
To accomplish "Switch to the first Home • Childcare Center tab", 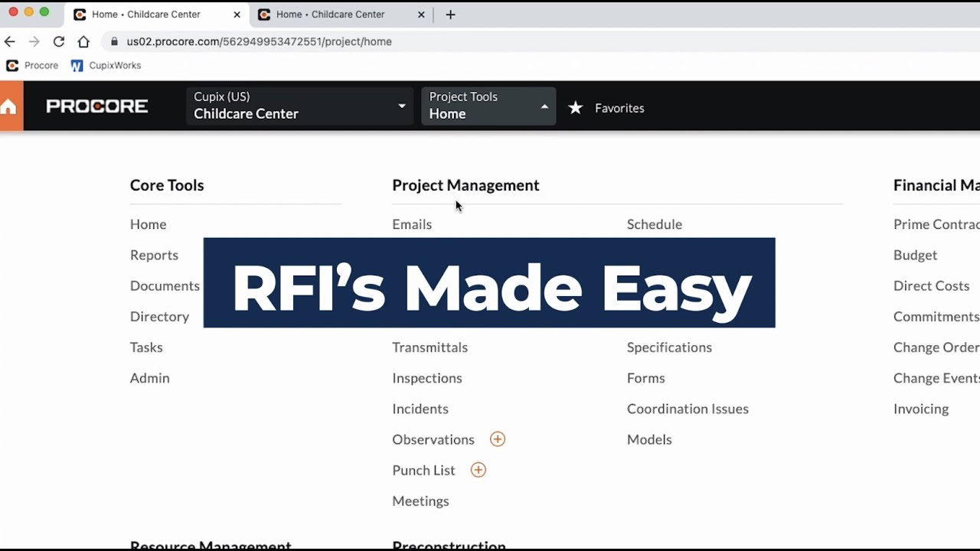I will tap(156, 15).
